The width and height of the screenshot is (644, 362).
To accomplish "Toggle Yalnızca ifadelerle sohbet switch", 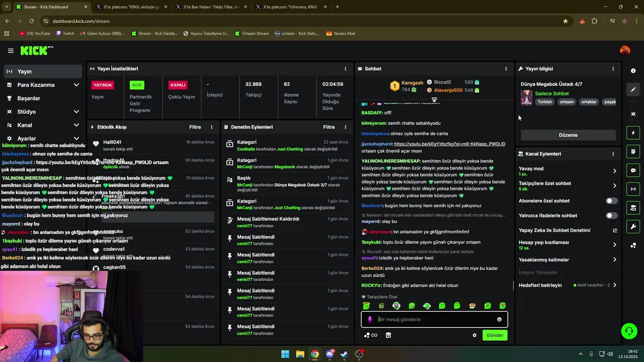I will pyautogui.click(x=611, y=216).
